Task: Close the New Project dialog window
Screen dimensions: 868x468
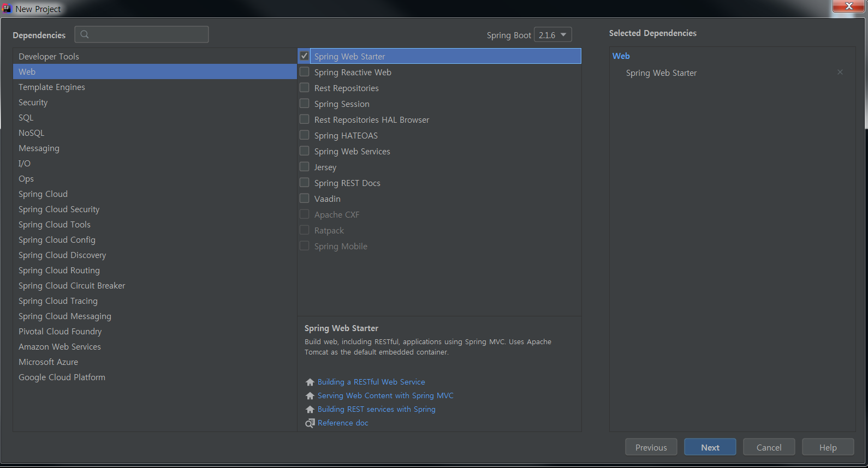Action: point(848,6)
